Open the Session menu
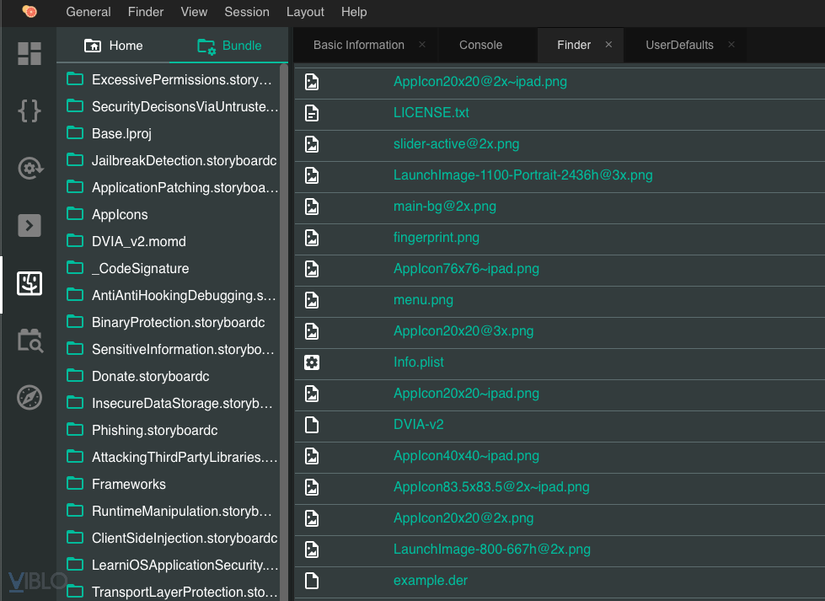 coord(247,12)
